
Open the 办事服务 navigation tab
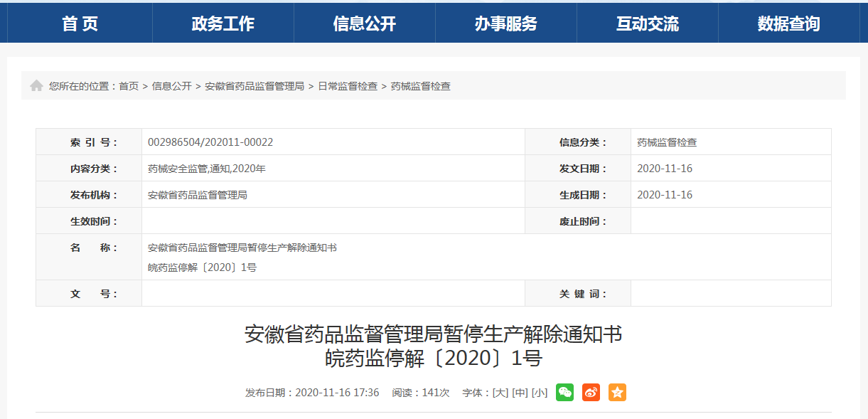(505, 23)
